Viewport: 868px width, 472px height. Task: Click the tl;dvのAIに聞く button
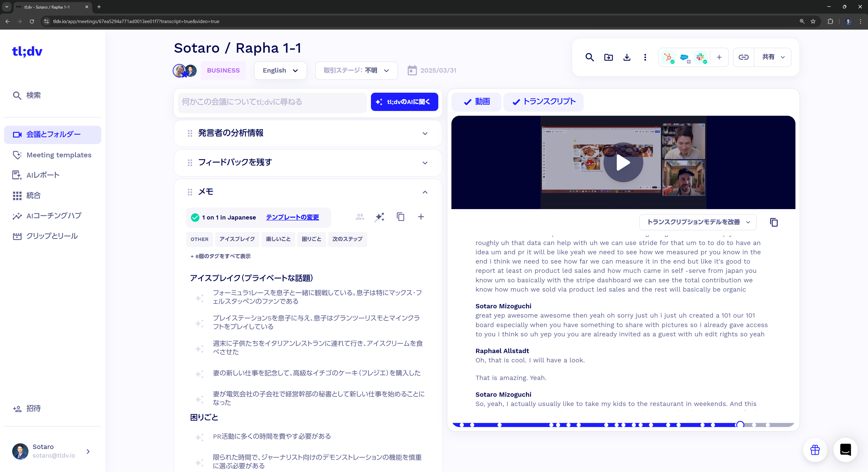[x=404, y=102]
